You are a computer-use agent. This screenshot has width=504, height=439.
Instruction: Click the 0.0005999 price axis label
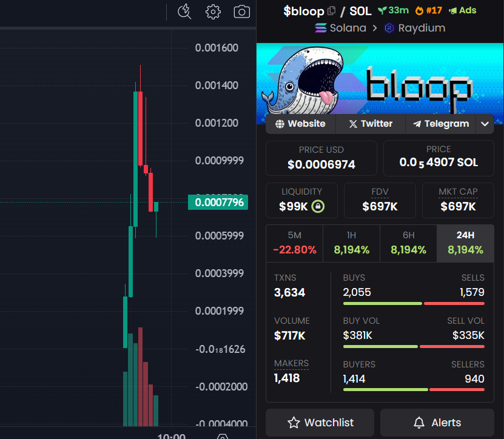(220, 236)
